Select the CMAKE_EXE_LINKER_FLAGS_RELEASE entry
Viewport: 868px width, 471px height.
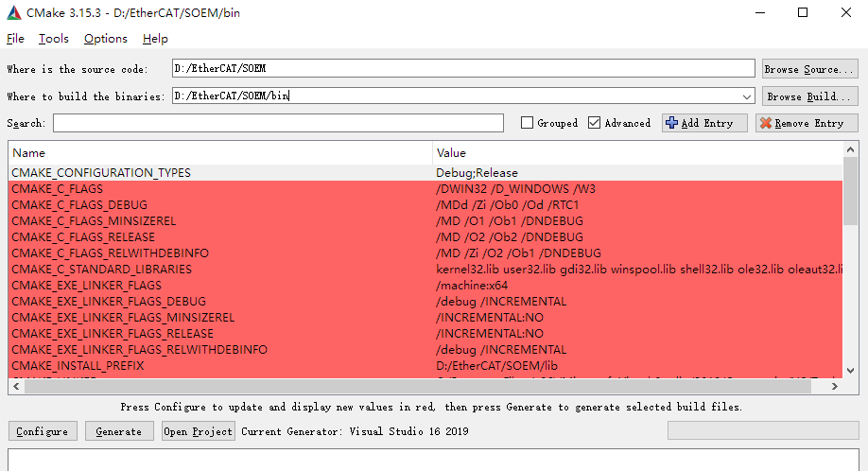pyautogui.click(x=113, y=333)
